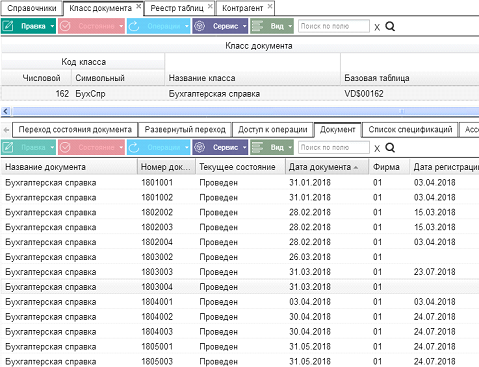Click the Фирма column header
This screenshot has height=367, width=479.
point(390,167)
